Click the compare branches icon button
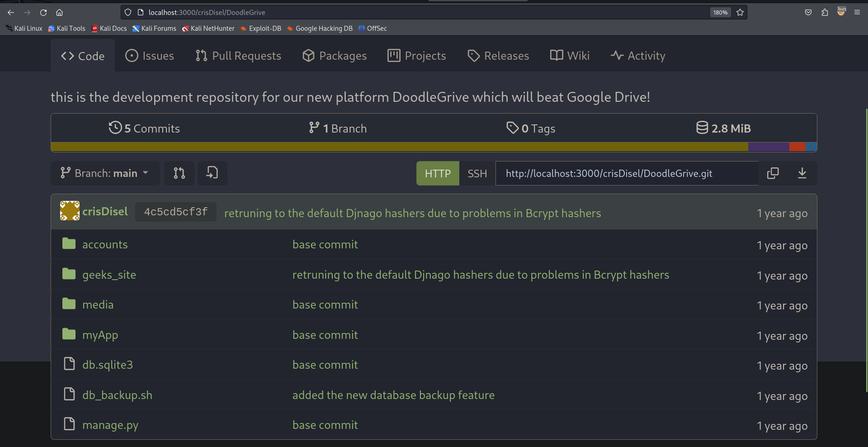Screen dimensions: 868x447 tap(179, 173)
